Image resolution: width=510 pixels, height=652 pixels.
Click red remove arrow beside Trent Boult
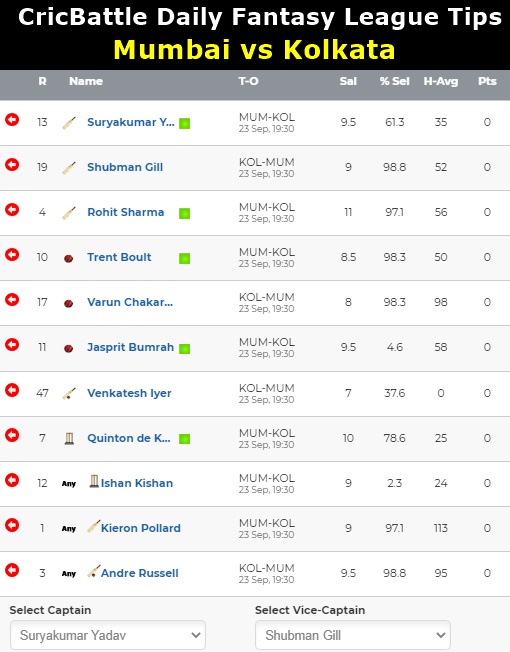click(x=12, y=254)
